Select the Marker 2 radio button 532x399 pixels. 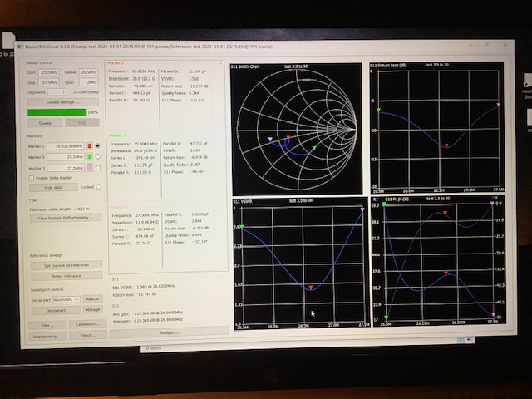click(x=98, y=156)
